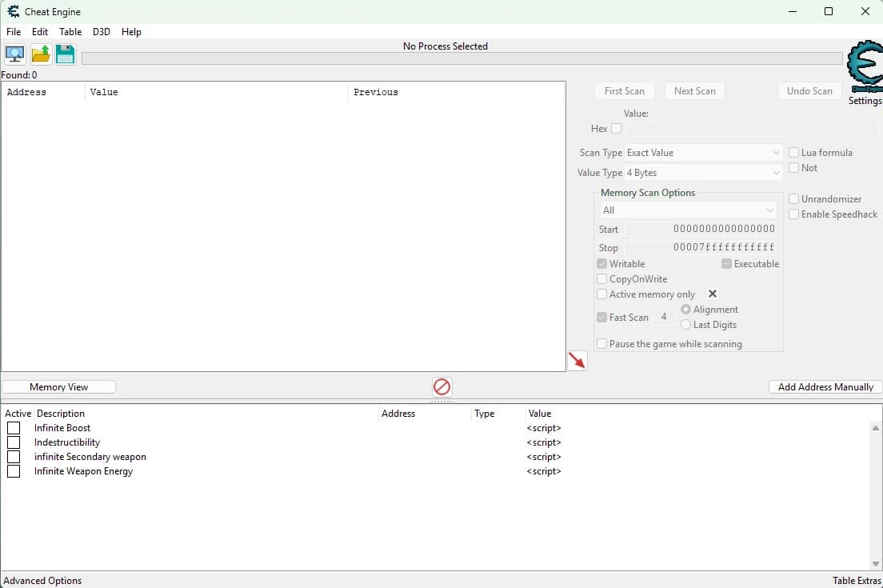The height and width of the screenshot is (588, 883).
Task: Remove active memory only option with the X
Action: (713, 294)
